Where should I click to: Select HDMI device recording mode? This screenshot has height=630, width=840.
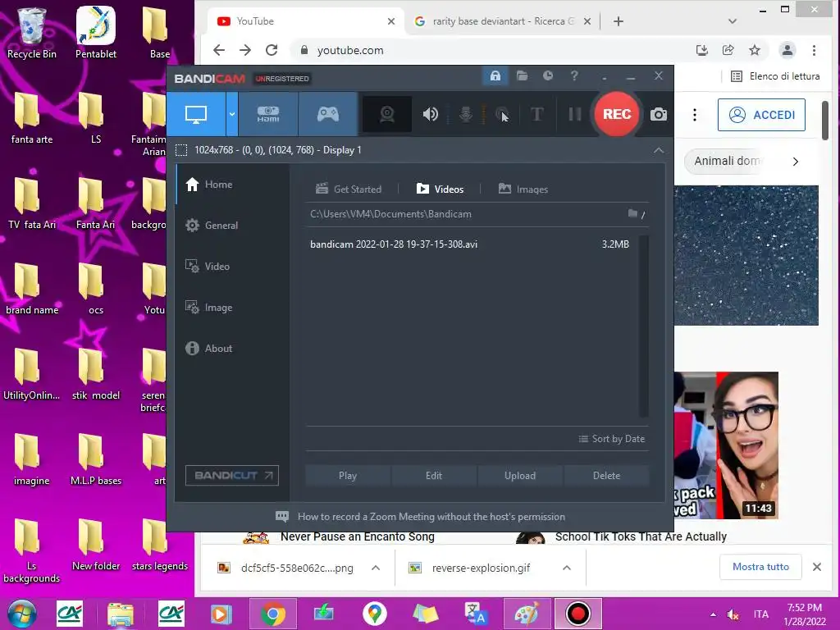coord(268,114)
